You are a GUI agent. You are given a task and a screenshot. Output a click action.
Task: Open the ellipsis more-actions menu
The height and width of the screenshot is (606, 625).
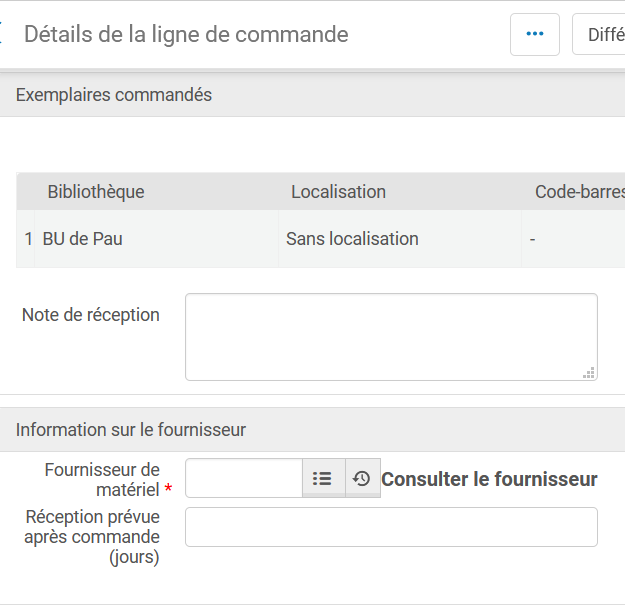click(x=535, y=34)
